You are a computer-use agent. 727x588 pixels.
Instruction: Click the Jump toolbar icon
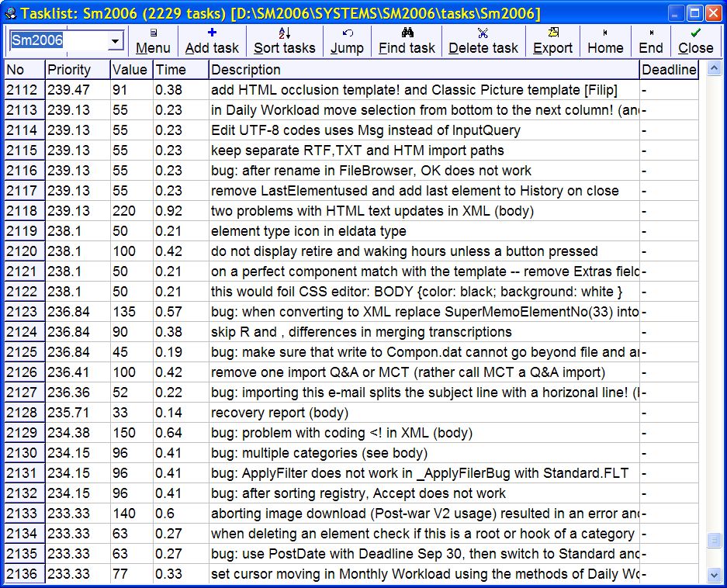[x=347, y=33]
